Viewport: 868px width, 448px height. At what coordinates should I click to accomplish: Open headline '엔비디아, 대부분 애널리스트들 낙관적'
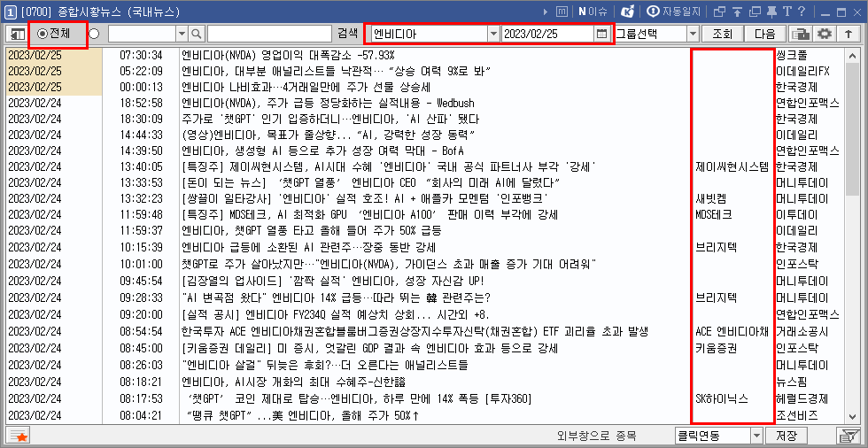(x=337, y=72)
